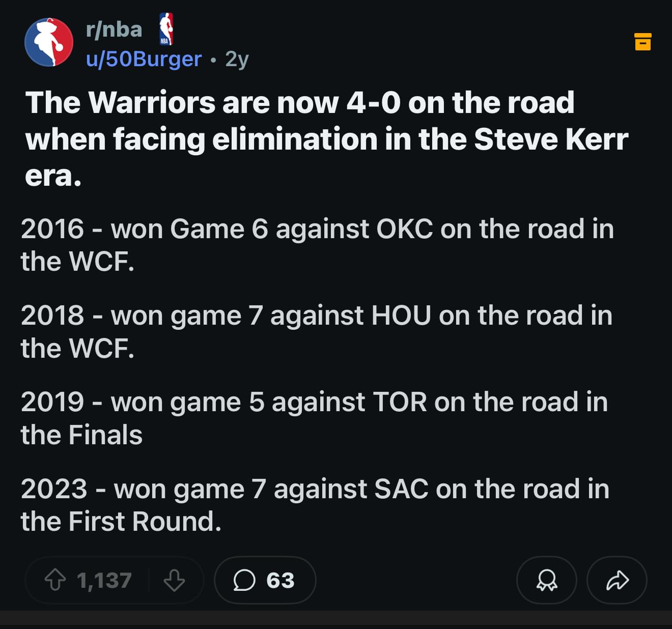
Task: Share the post with the arrow icon
Action: pyautogui.click(x=617, y=580)
